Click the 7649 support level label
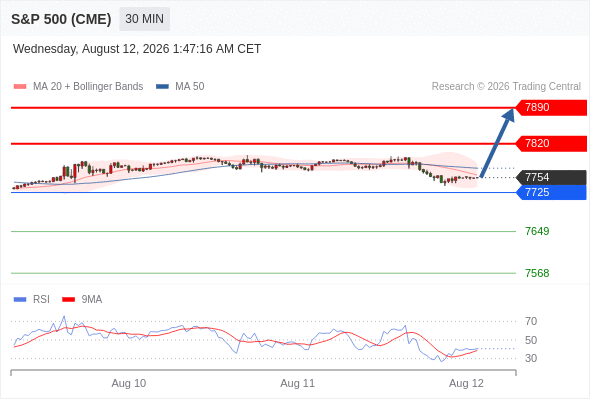 pos(537,231)
